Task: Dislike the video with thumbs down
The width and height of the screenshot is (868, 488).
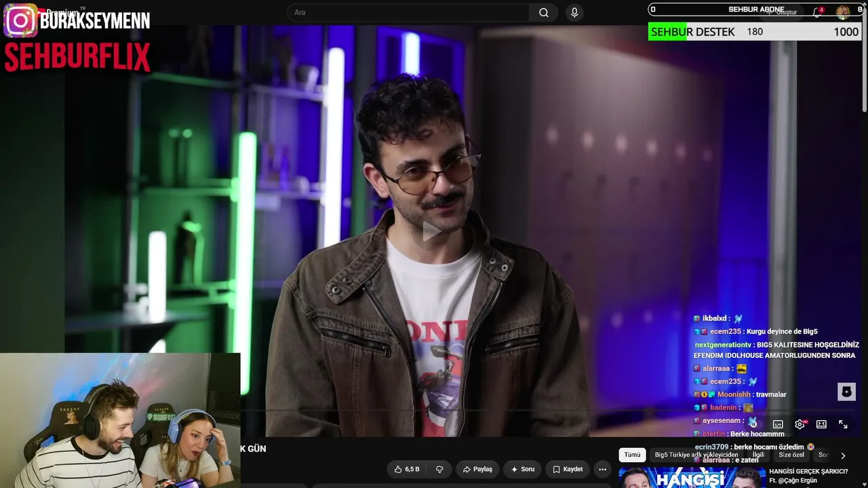Action: [439, 469]
